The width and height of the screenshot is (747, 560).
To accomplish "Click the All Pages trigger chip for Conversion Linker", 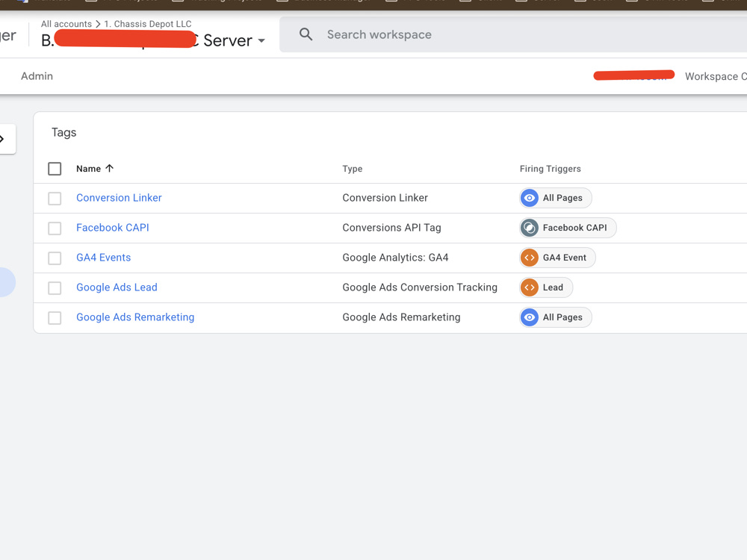I will click(556, 198).
